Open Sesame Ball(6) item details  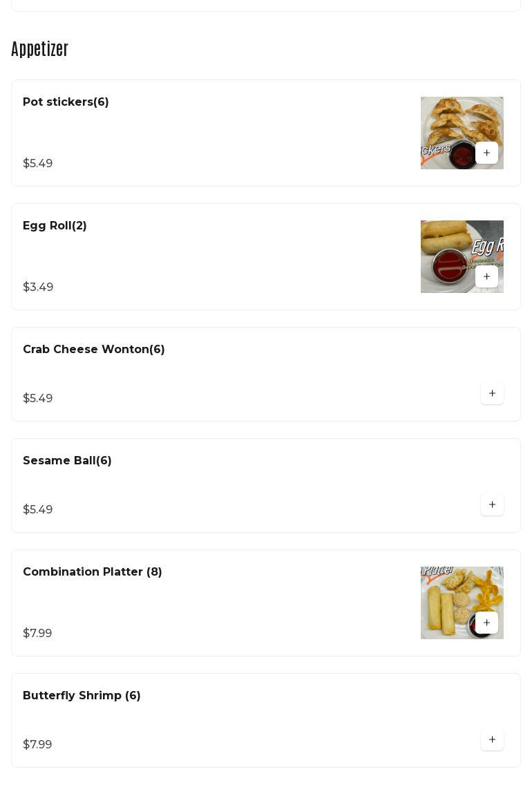click(x=67, y=461)
